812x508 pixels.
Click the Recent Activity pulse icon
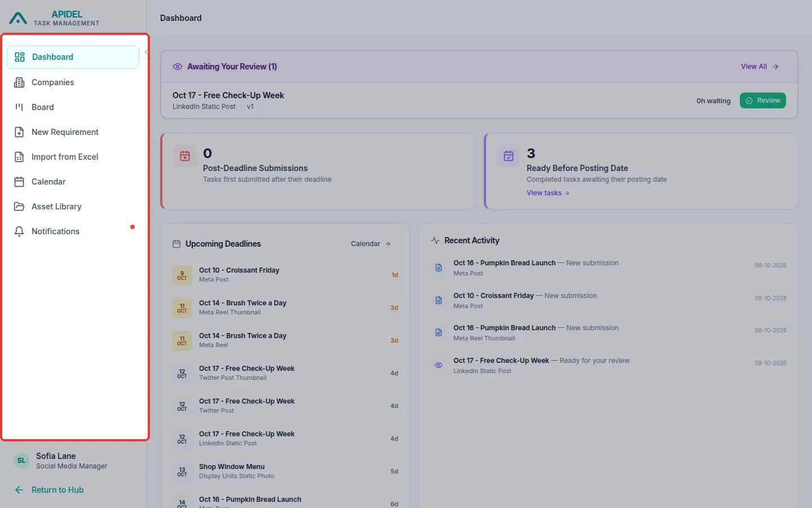click(x=435, y=240)
